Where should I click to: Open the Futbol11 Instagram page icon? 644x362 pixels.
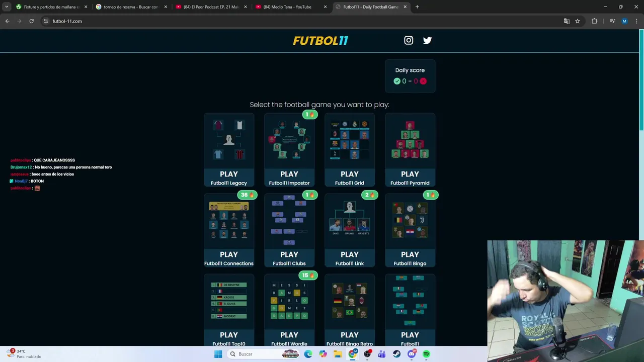409,40
